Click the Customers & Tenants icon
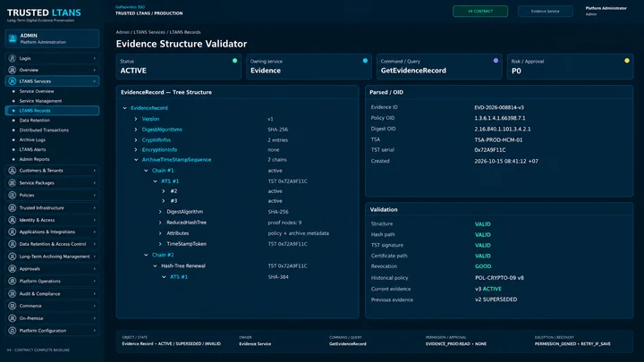644x362 pixels. pyautogui.click(x=13, y=171)
